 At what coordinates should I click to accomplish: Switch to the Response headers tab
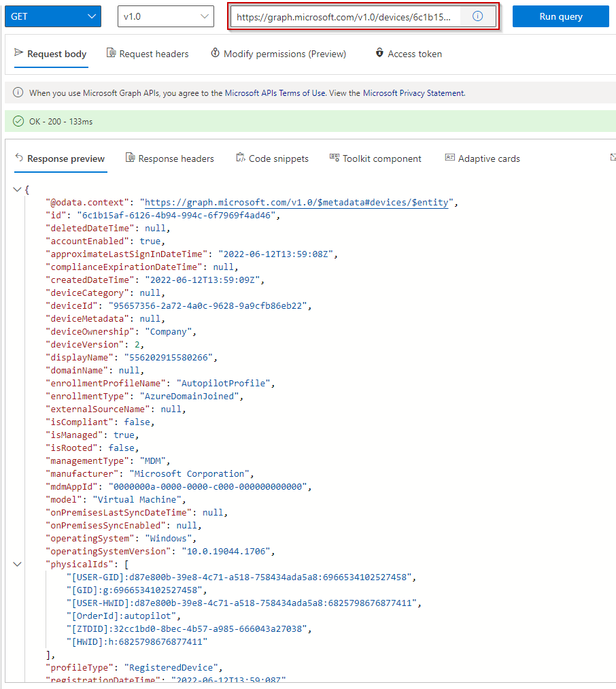coord(175,158)
